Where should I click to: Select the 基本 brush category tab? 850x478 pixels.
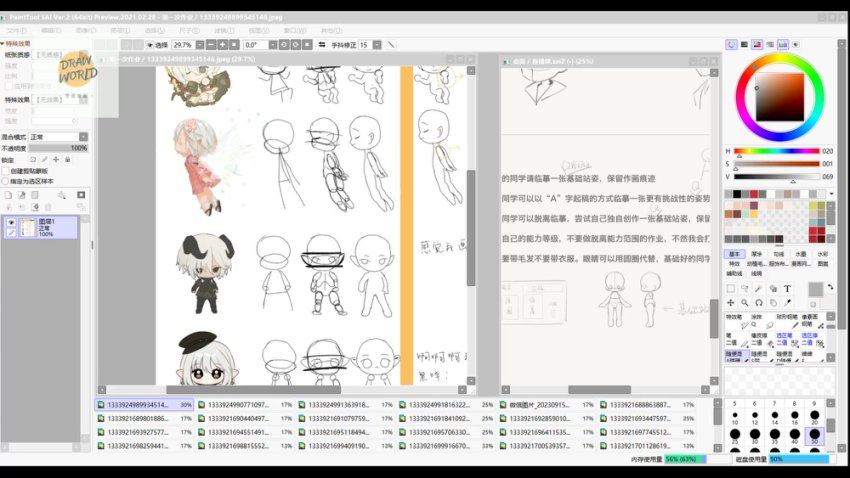point(733,254)
